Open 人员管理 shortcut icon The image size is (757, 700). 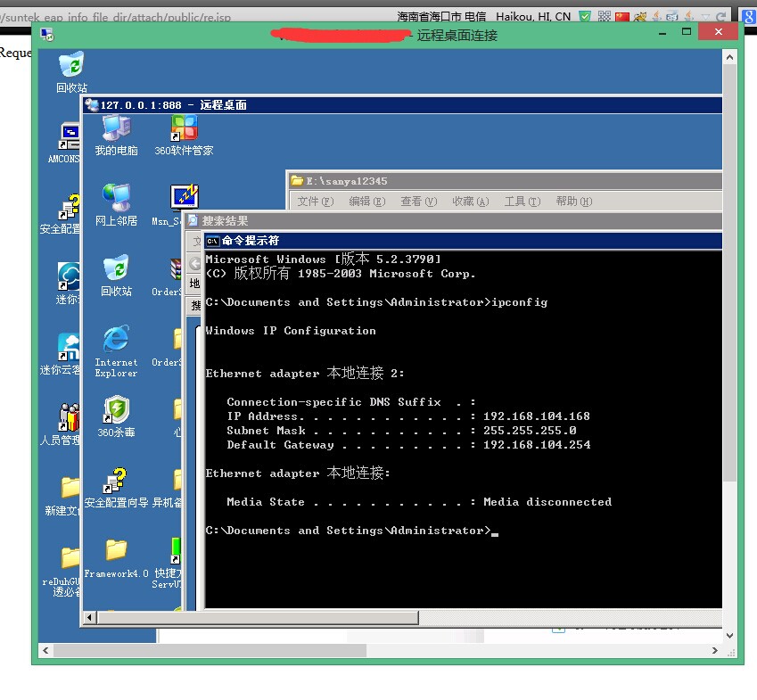[x=69, y=417]
